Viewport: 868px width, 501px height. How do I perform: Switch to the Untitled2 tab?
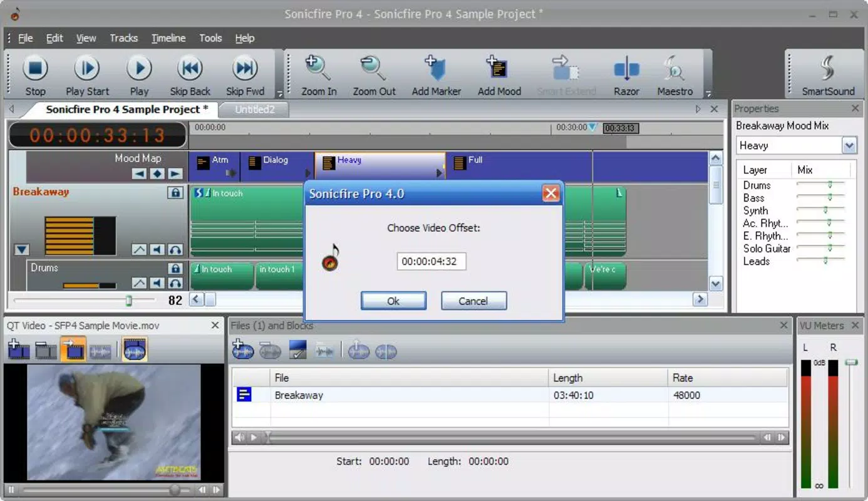[255, 110]
